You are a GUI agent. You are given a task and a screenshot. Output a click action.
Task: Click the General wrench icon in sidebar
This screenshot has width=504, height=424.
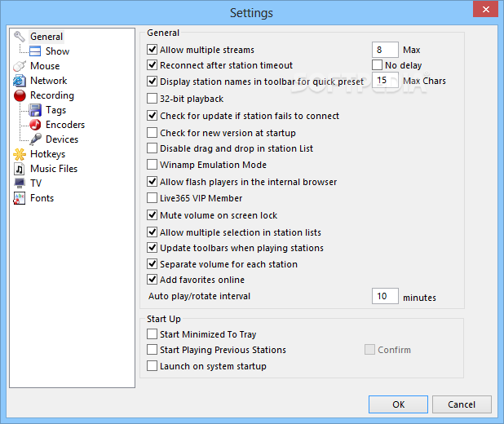pyautogui.click(x=20, y=37)
